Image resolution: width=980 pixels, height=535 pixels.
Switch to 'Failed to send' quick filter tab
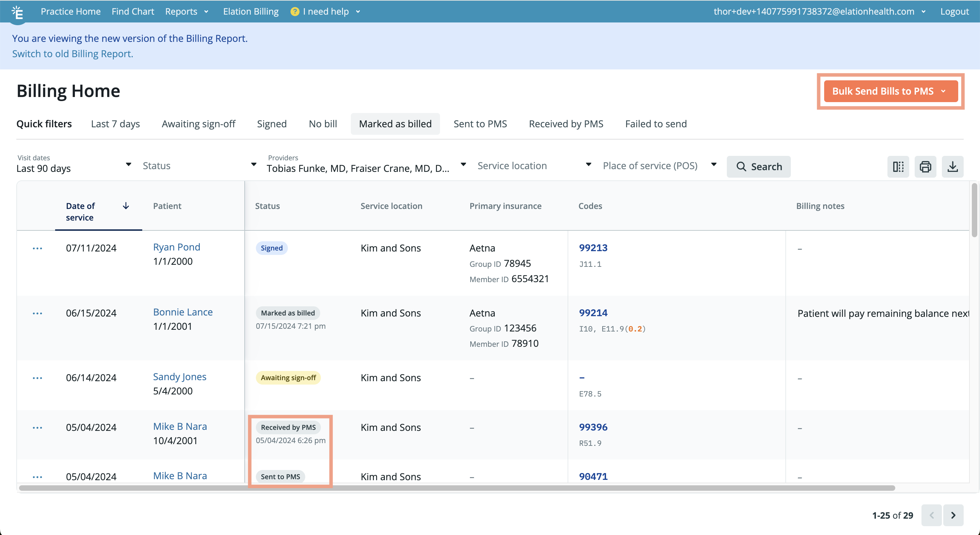656,124
